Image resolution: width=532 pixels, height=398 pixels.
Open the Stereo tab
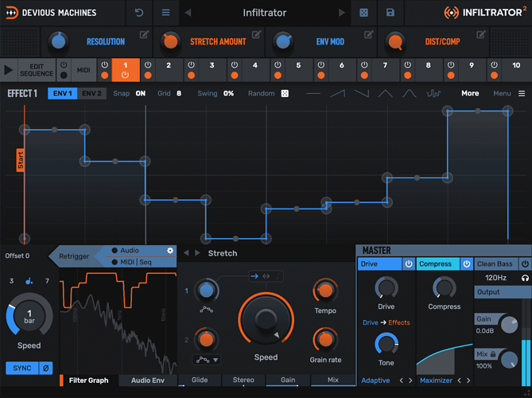coord(243,380)
